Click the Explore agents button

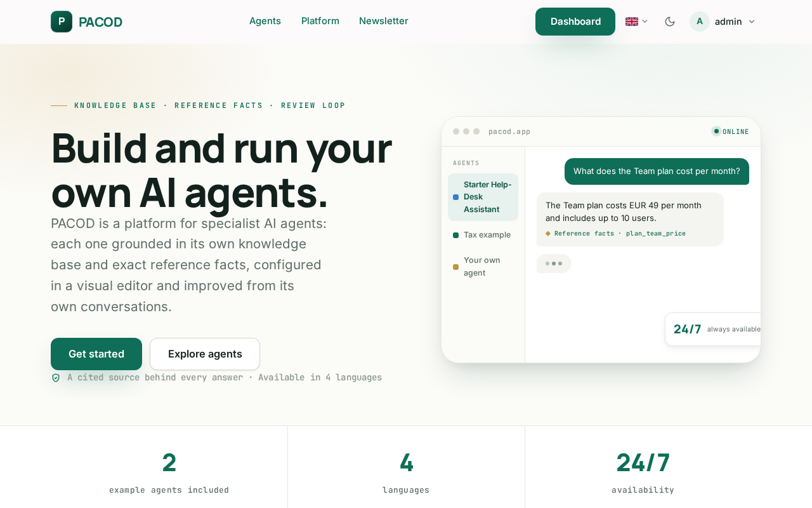(x=205, y=354)
